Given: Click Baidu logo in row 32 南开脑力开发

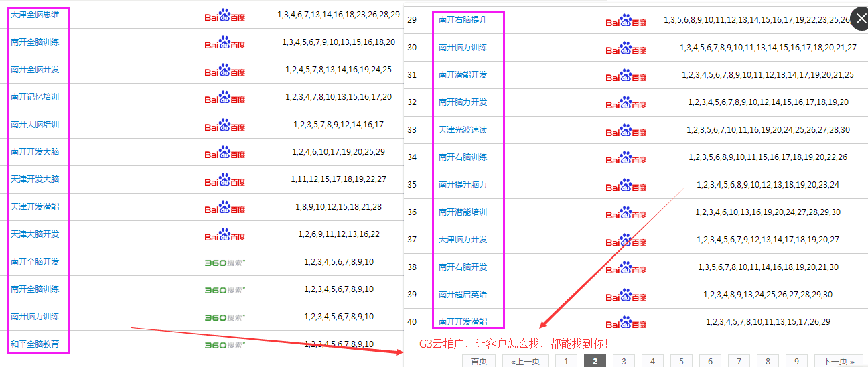Looking at the screenshot, I should 626,103.
